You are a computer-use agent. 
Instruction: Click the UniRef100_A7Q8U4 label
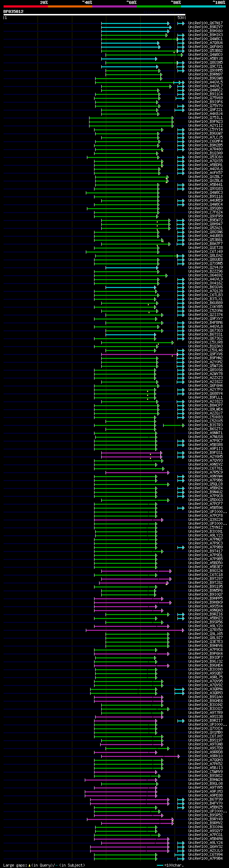point(205,43)
